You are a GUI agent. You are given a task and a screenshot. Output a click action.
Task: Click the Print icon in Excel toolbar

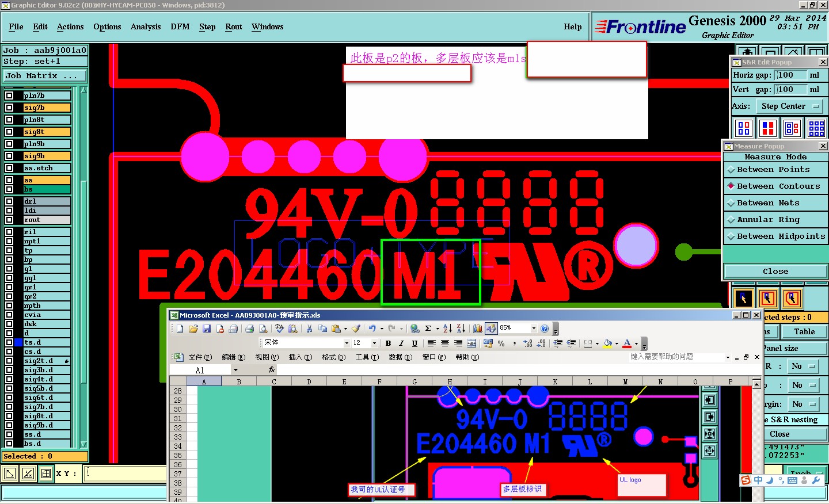[249, 329]
